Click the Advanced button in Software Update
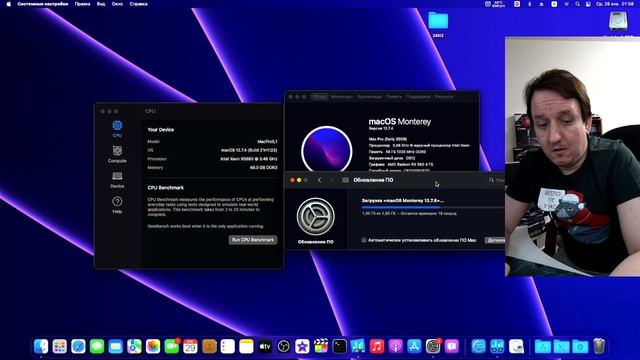Image resolution: width=640 pixels, height=360 pixels. point(495,240)
